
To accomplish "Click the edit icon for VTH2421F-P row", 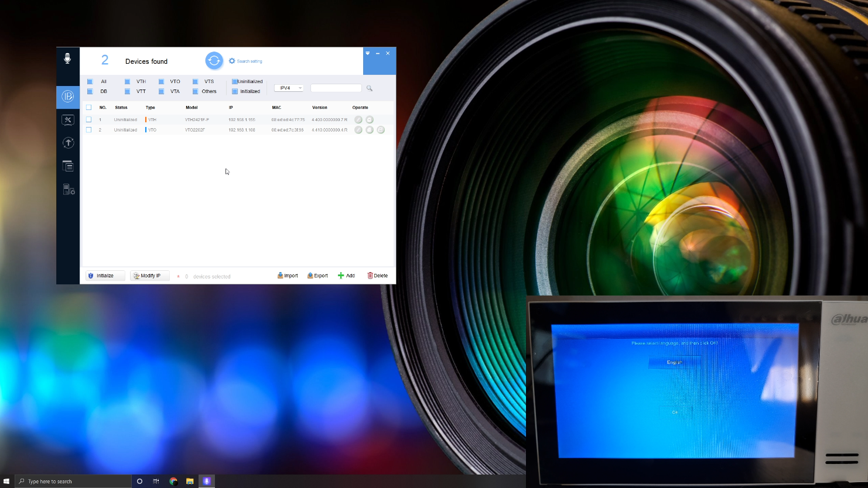I will tap(358, 119).
